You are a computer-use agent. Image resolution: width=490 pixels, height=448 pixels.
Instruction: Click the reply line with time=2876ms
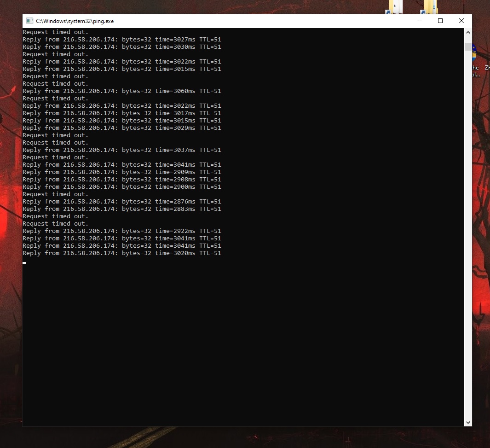pos(122,202)
